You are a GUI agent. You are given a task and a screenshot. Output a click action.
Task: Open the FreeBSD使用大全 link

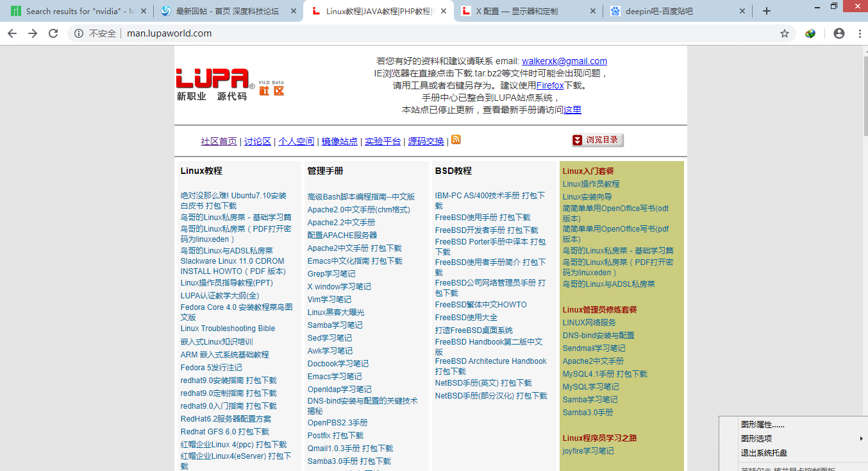click(466, 318)
